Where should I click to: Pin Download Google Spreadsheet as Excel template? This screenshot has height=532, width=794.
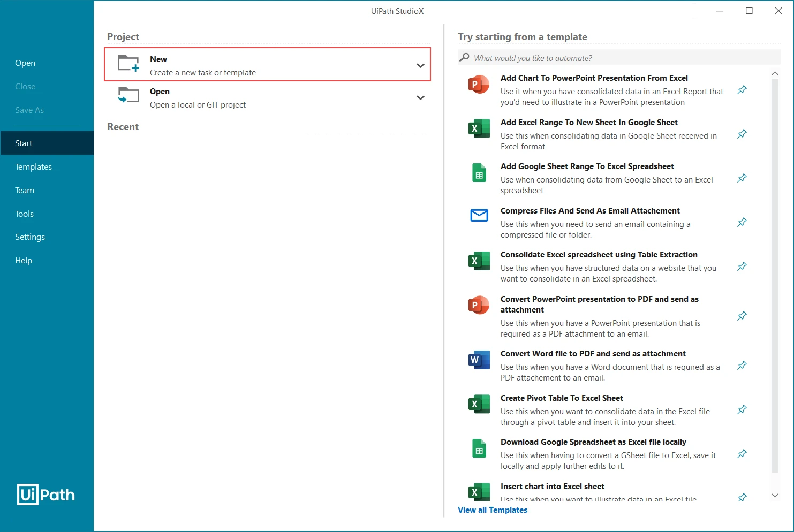(742, 454)
